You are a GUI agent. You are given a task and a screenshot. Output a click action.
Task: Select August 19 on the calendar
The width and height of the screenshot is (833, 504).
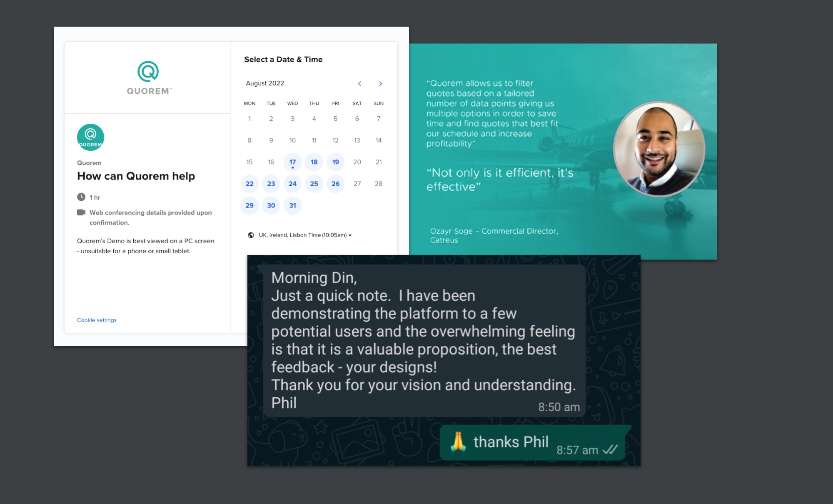pos(336,162)
